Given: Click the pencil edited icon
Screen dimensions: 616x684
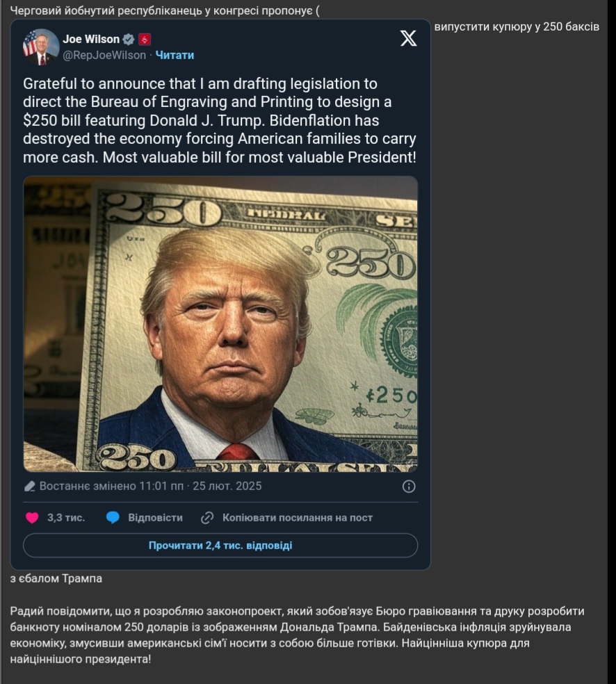Looking at the screenshot, I should click(30, 487).
